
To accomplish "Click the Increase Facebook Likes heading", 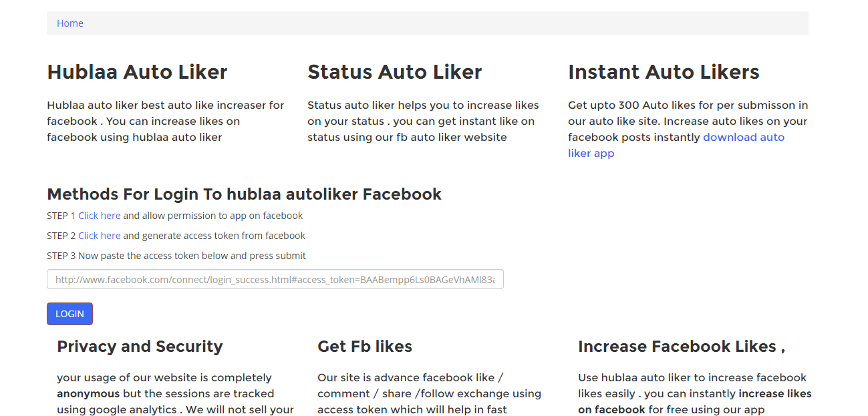I will tap(681, 347).
